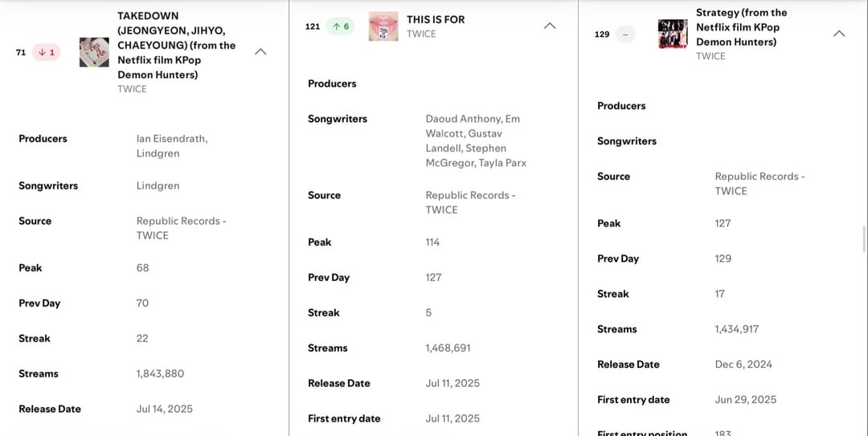Open TWICE artist link under Strategy
The height and width of the screenshot is (436, 868).
pos(710,56)
